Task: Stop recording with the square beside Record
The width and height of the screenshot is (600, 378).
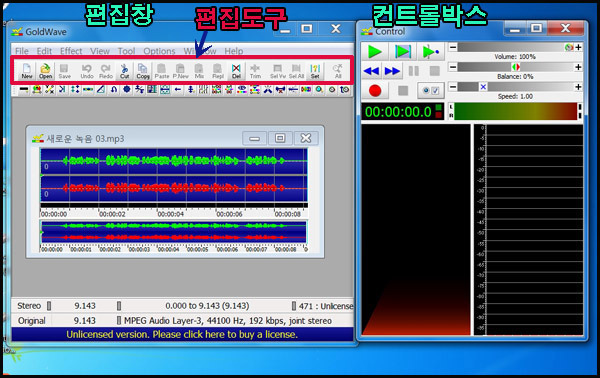Action: (403, 91)
